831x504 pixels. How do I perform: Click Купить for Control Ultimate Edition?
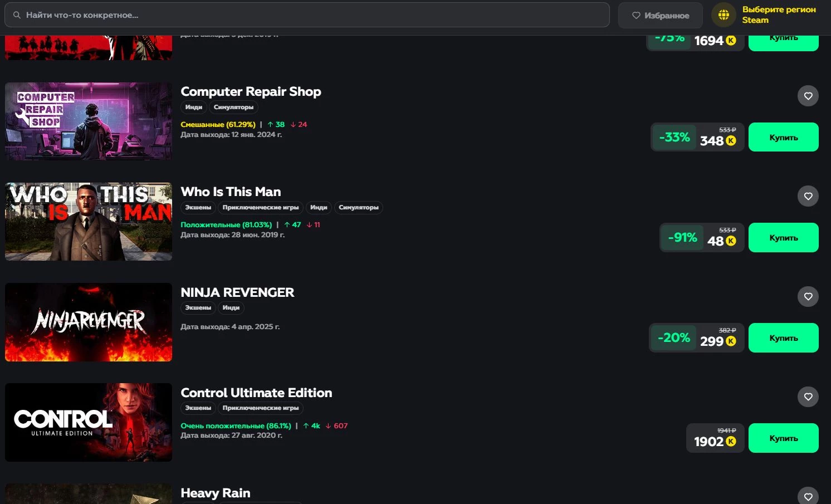coord(783,438)
